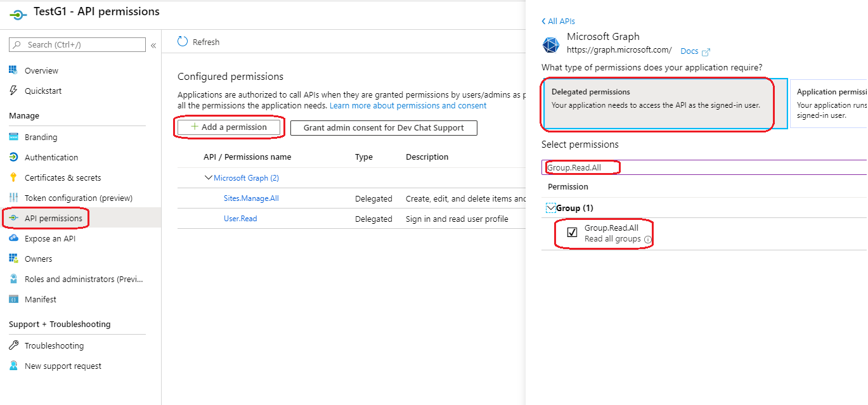Collapse the Group (1) permission section

[x=550, y=207]
